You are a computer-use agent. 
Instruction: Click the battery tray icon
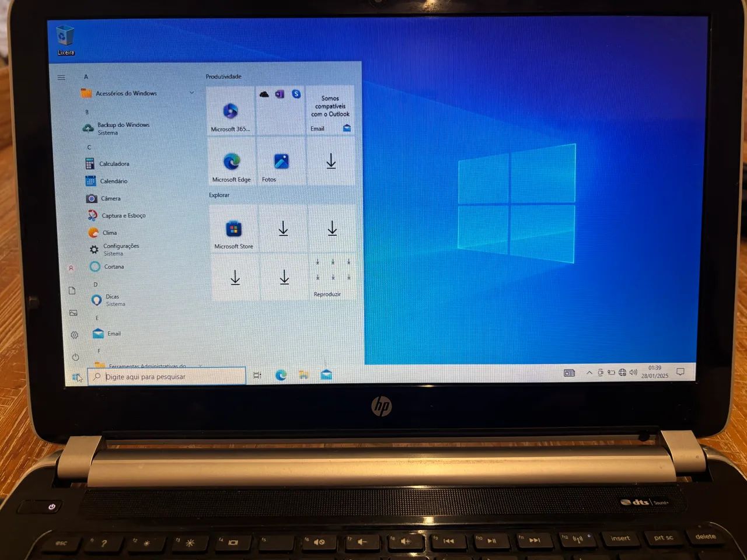(611, 373)
